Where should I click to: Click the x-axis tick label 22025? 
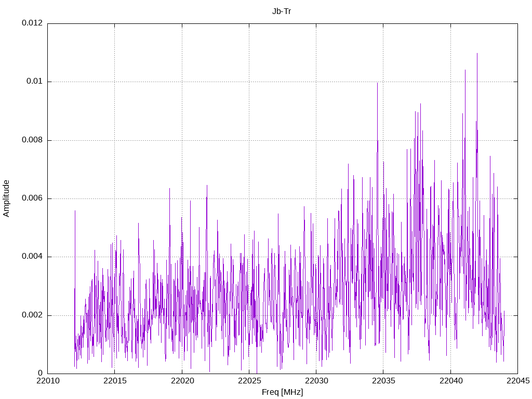click(x=249, y=381)
